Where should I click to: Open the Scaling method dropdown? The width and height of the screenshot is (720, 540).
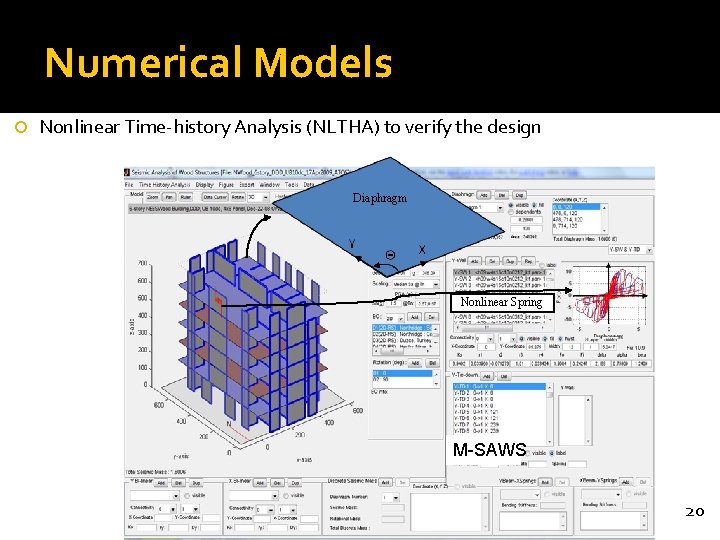tap(416, 285)
